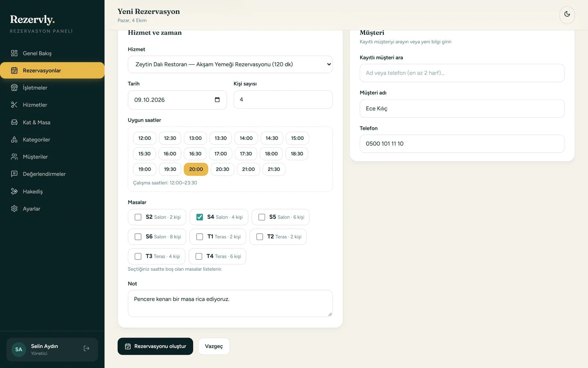Check table T1 Teras checkbox
This screenshot has height=368, width=588.
(200, 237)
